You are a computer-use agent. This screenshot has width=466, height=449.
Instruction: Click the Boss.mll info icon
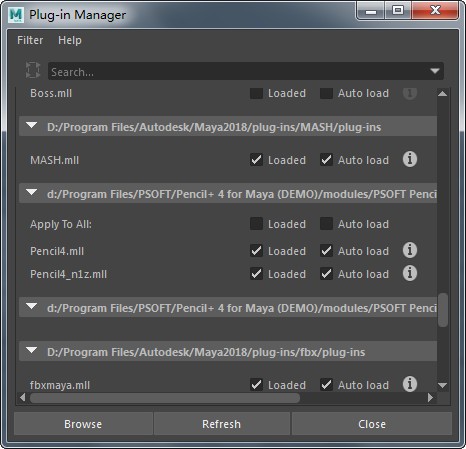pyautogui.click(x=410, y=93)
